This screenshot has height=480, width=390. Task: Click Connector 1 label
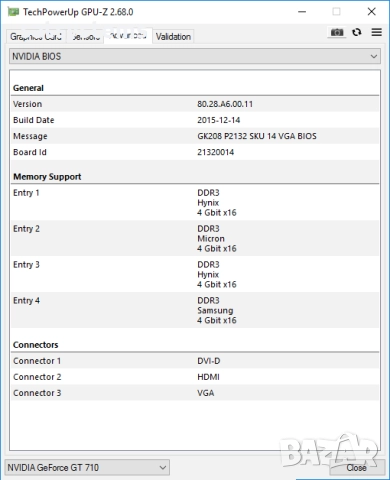[37, 361]
